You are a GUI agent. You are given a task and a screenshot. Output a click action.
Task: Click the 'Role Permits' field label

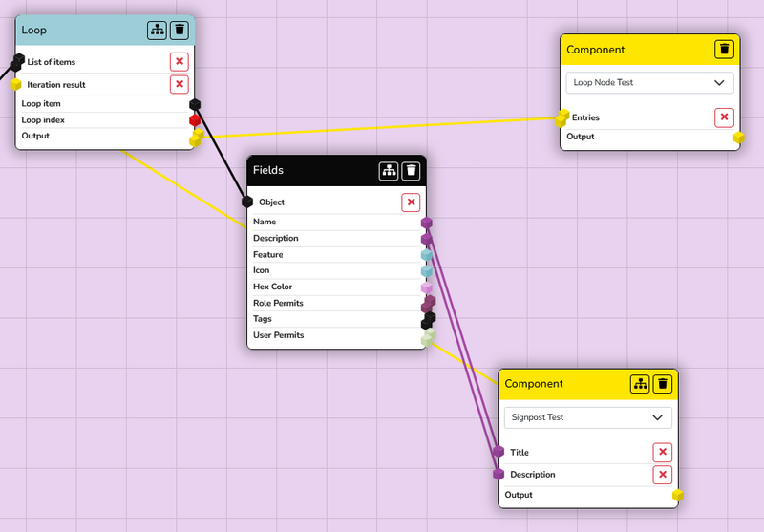tap(278, 303)
